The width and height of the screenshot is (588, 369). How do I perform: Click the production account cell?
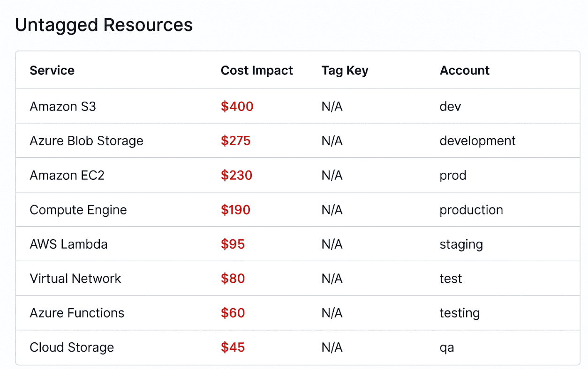coord(471,210)
